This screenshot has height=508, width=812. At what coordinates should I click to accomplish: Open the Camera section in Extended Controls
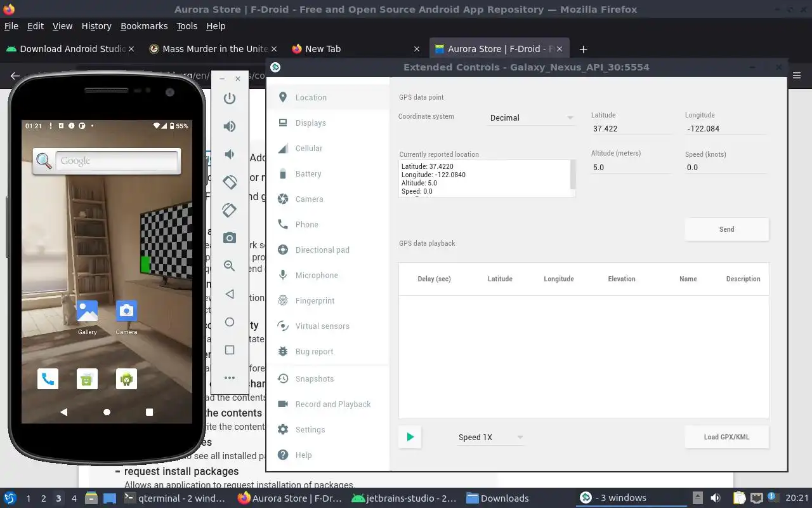(327, 199)
